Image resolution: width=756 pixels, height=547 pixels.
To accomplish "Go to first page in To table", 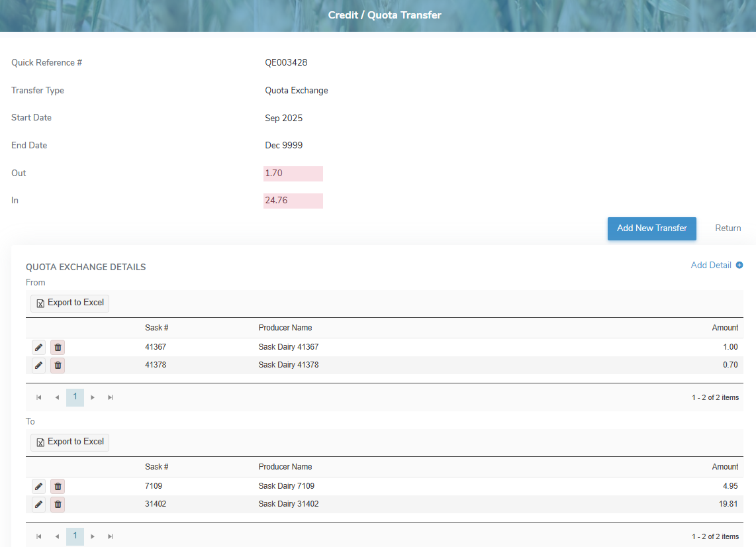I will click(39, 536).
